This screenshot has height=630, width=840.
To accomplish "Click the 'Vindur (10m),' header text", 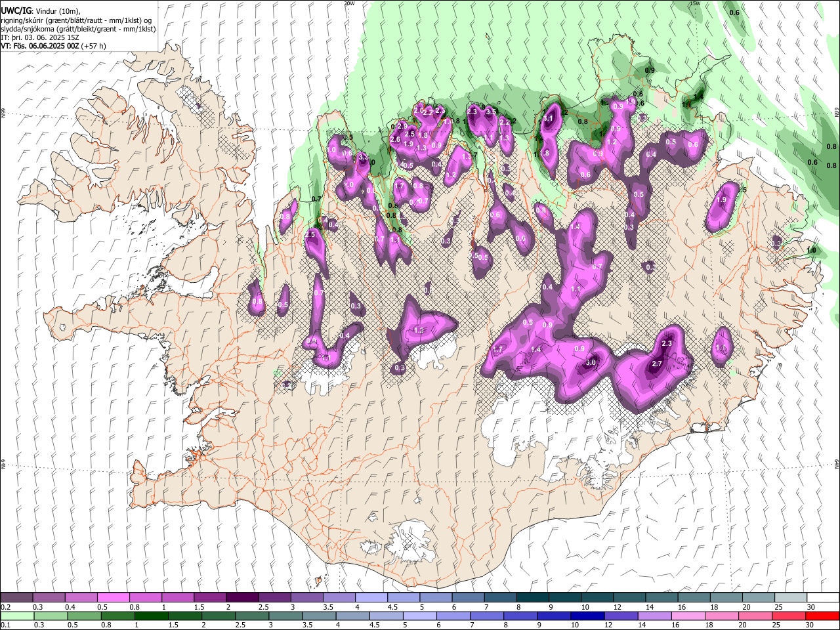I will click(57, 11).
